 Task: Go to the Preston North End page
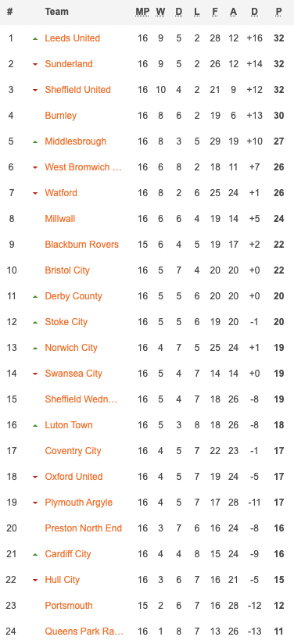[x=84, y=528]
